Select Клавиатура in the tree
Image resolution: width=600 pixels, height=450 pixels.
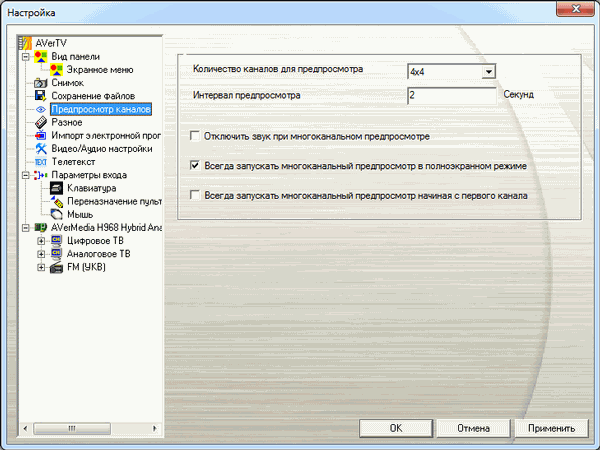pyautogui.click(x=91, y=188)
